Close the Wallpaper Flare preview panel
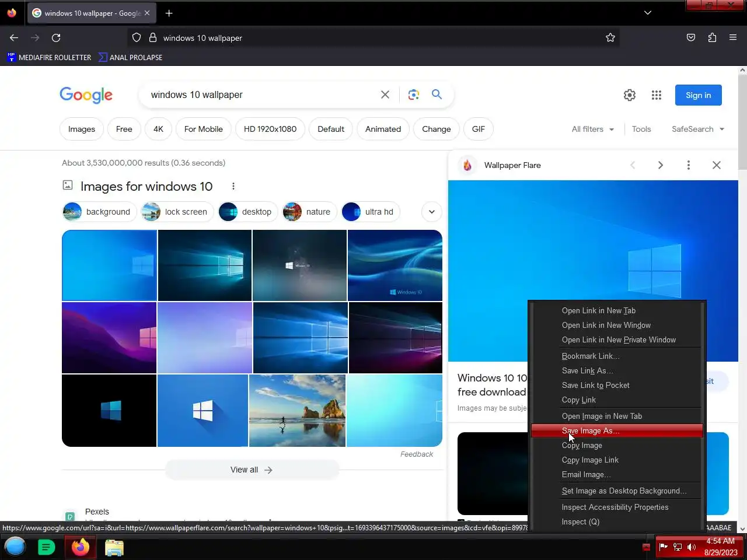This screenshot has height=560, width=747. [717, 165]
